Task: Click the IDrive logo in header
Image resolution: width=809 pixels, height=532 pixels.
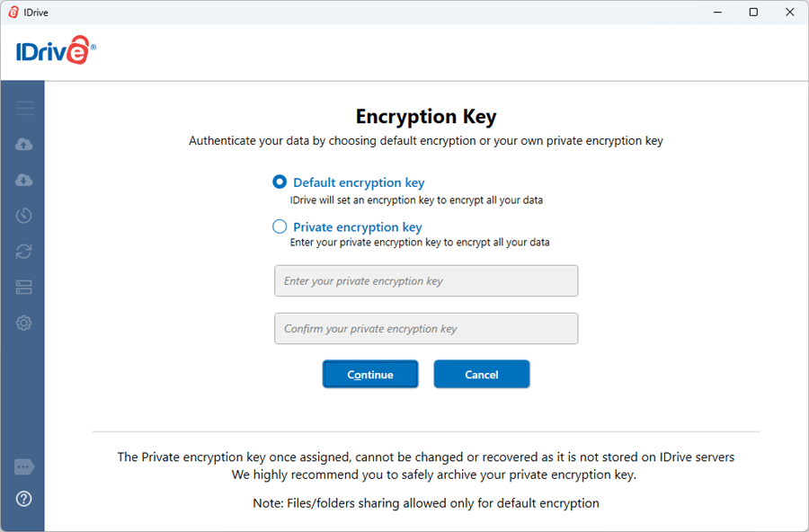Action: [x=56, y=52]
